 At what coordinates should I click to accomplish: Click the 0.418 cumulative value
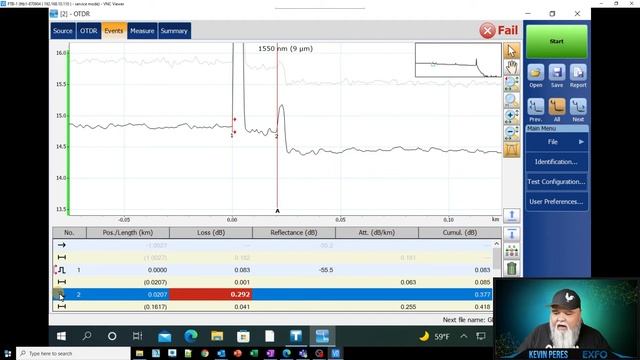(x=482, y=307)
